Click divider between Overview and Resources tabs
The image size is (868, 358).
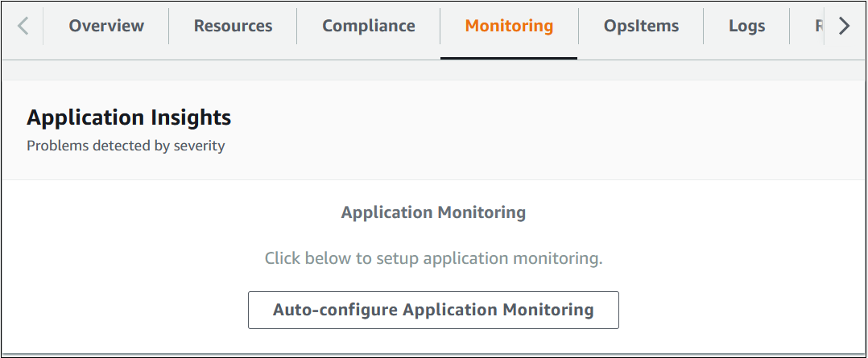pyautogui.click(x=168, y=27)
